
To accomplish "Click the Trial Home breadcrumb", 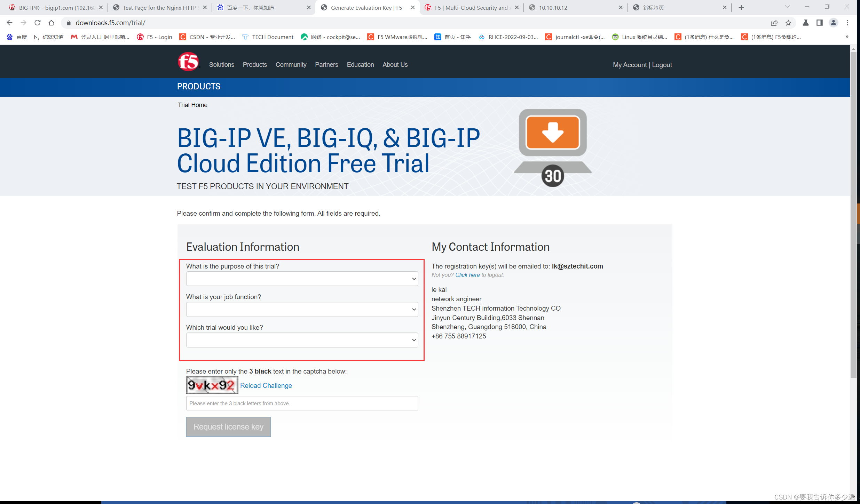I will tap(192, 105).
